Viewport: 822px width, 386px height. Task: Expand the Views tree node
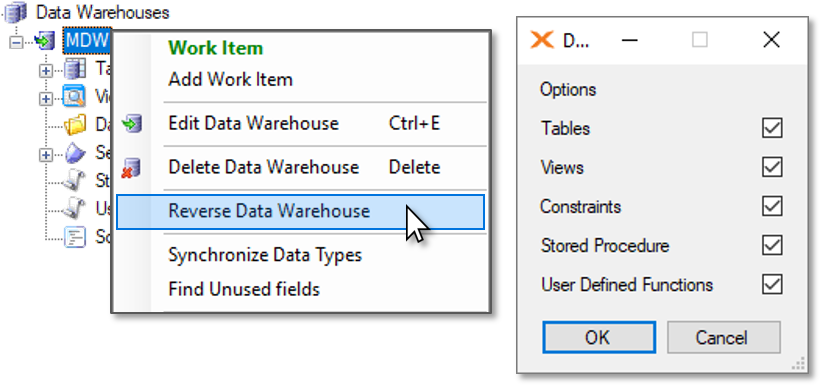tap(46, 98)
